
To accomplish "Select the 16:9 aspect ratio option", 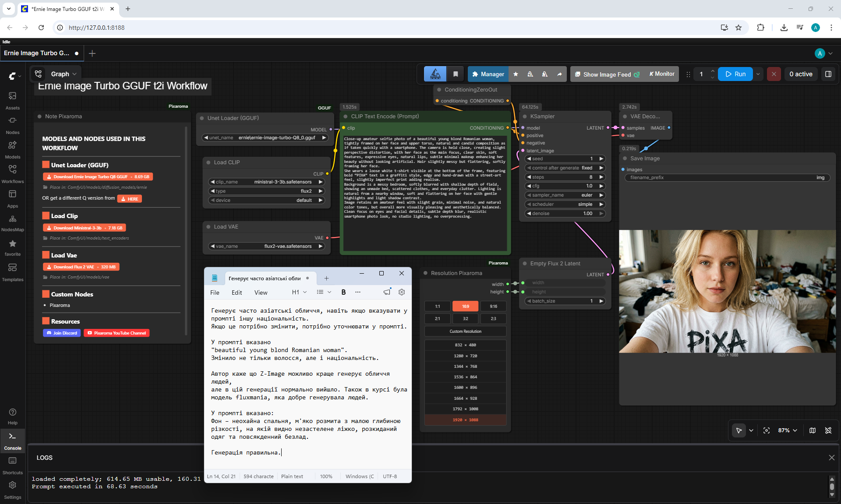I will [x=466, y=306].
